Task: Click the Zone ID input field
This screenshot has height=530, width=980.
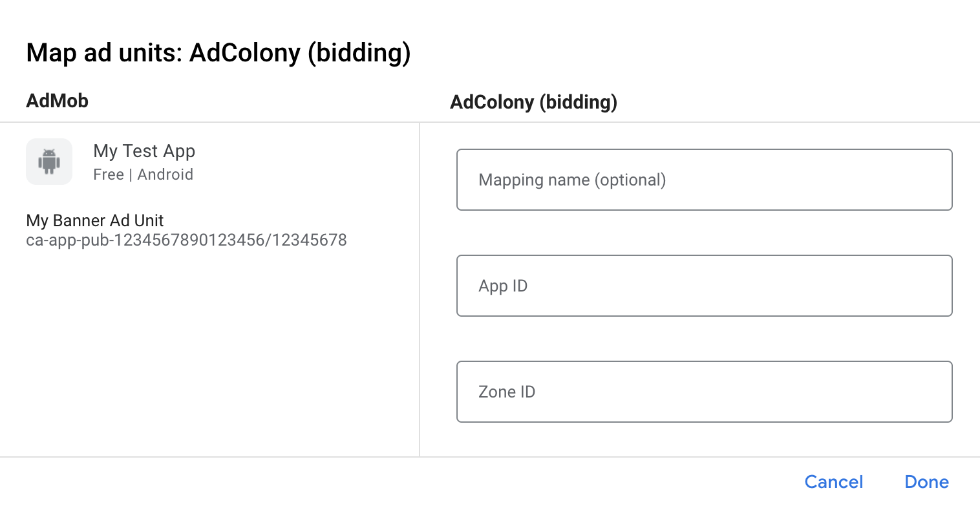Action: 704,392
